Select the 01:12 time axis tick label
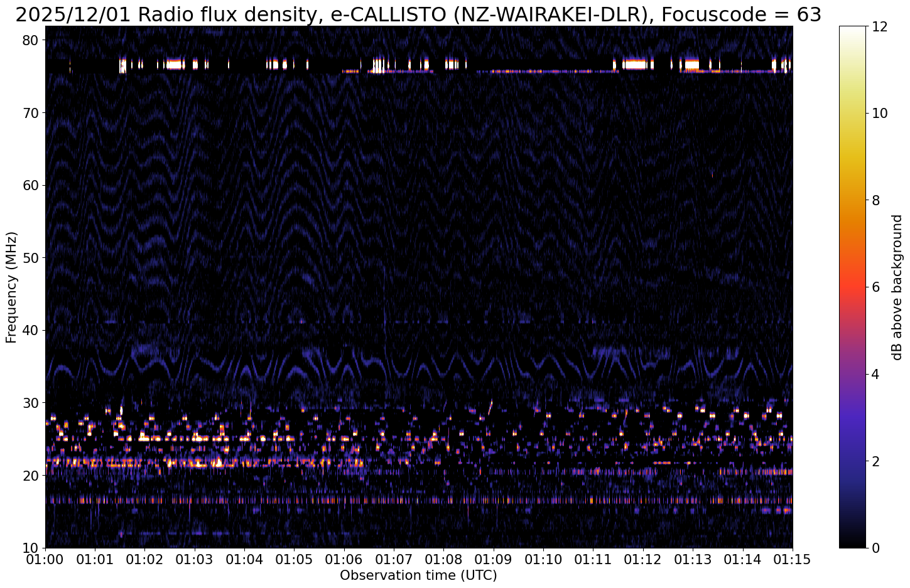This screenshot has height=588, width=910. (642, 558)
